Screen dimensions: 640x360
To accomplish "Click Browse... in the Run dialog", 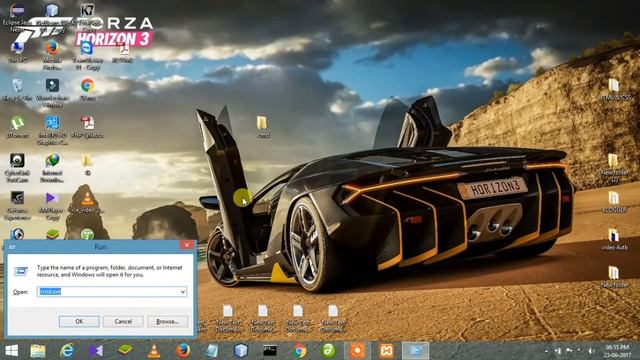I will 167,321.
